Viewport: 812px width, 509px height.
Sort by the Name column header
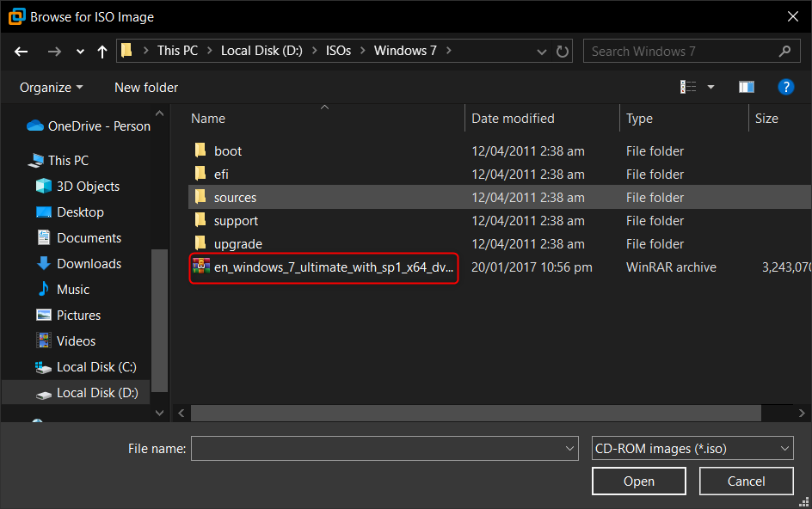[208, 119]
